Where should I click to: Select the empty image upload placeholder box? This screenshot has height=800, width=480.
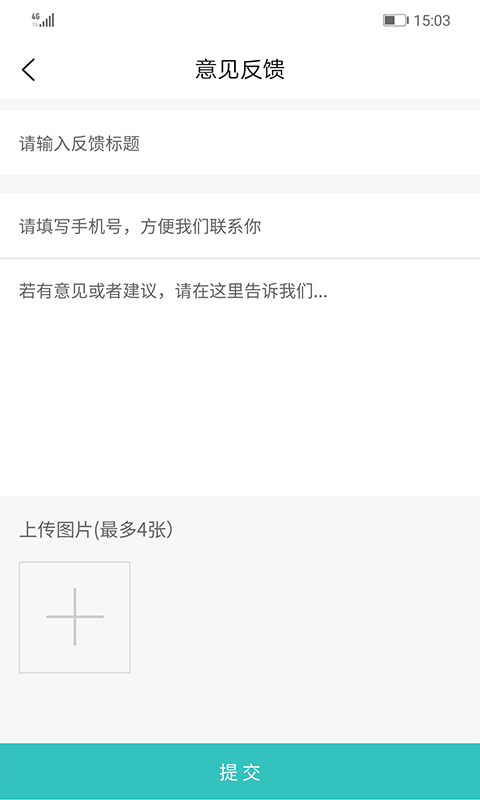coord(74,617)
